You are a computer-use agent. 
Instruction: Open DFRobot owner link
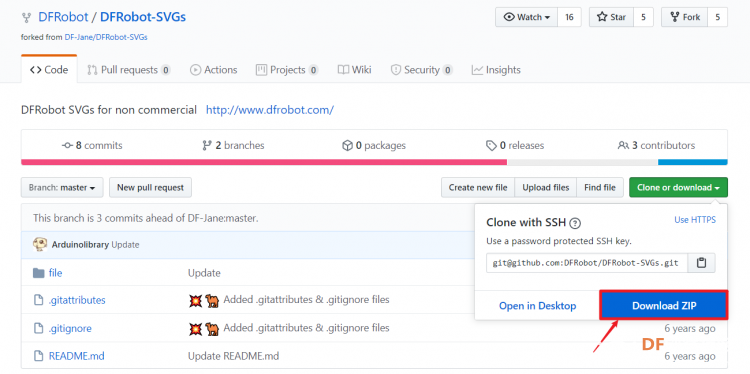(63, 17)
